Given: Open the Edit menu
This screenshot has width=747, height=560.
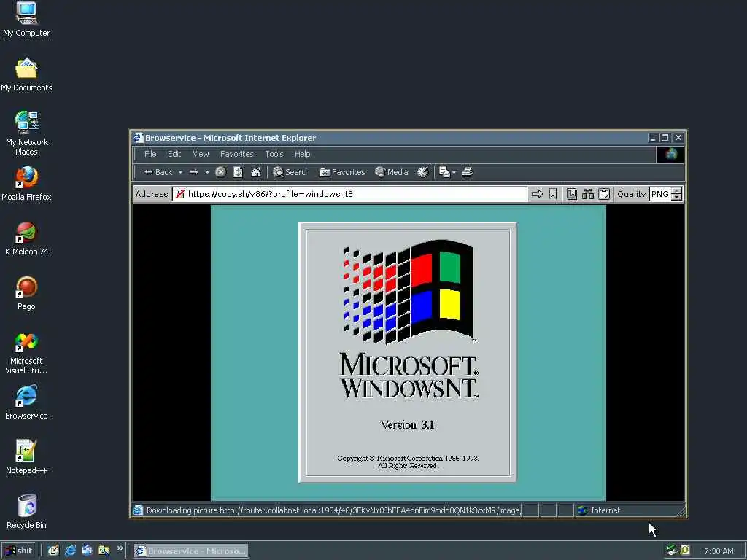Looking at the screenshot, I should (174, 154).
